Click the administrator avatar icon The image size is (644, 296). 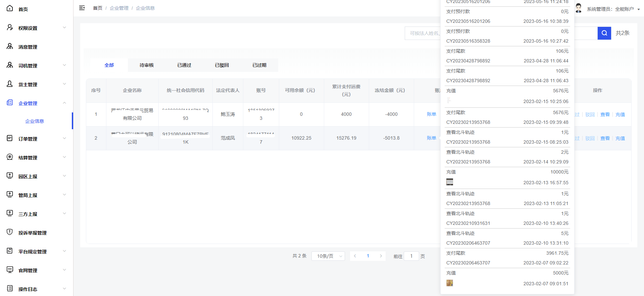(x=579, y=8)
